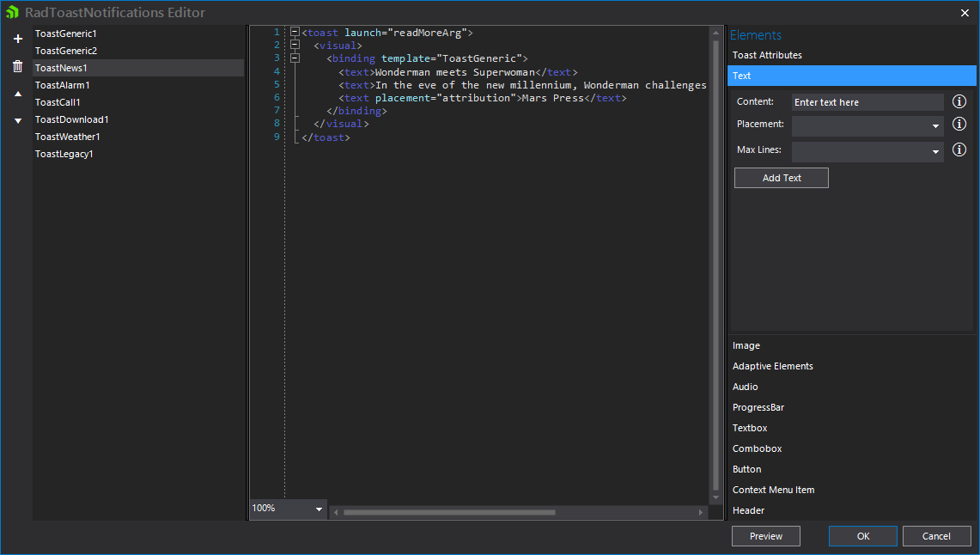Switch to the Image elements section

(x=746, y=345)
